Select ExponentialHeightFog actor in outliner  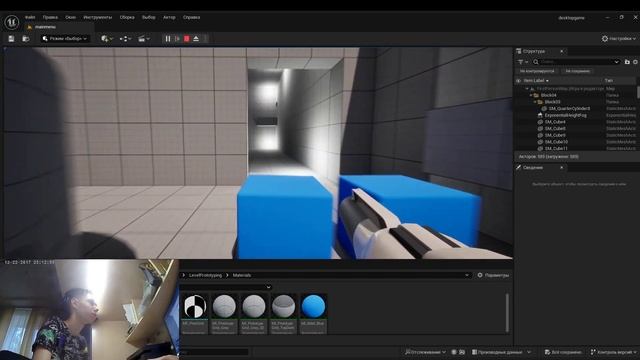pos(565,116)
